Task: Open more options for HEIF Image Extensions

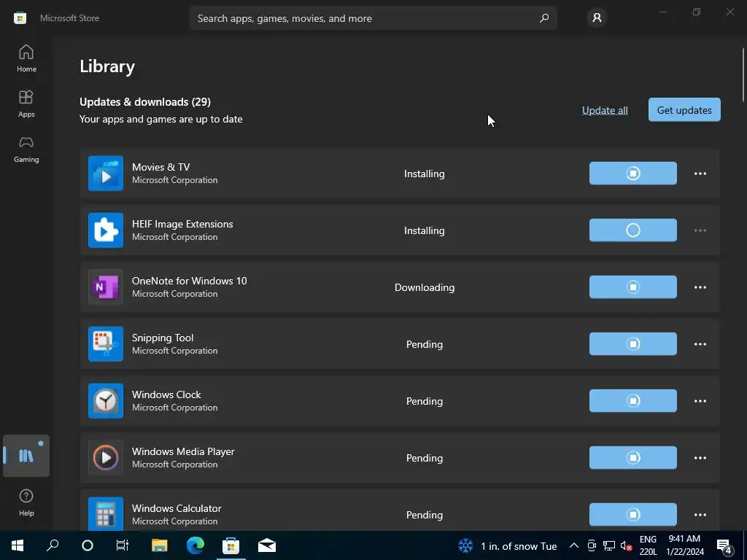Action: click(x=700, y=230)
